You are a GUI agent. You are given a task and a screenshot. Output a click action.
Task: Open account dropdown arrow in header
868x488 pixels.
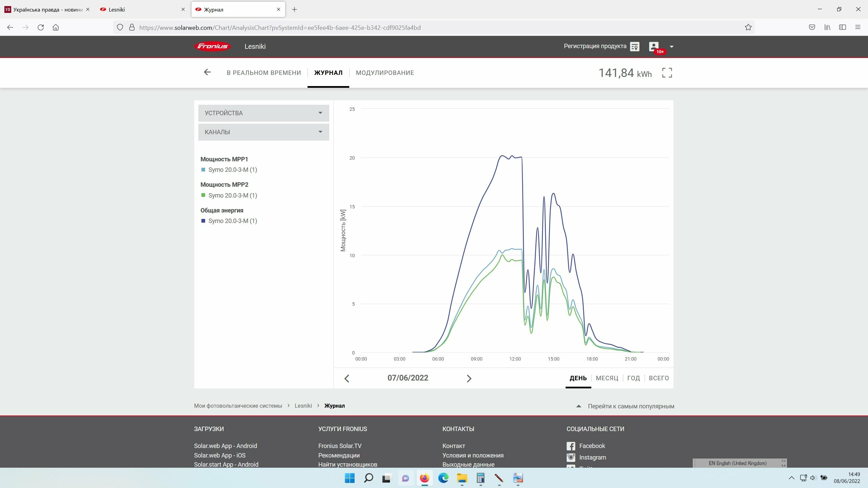671,47
